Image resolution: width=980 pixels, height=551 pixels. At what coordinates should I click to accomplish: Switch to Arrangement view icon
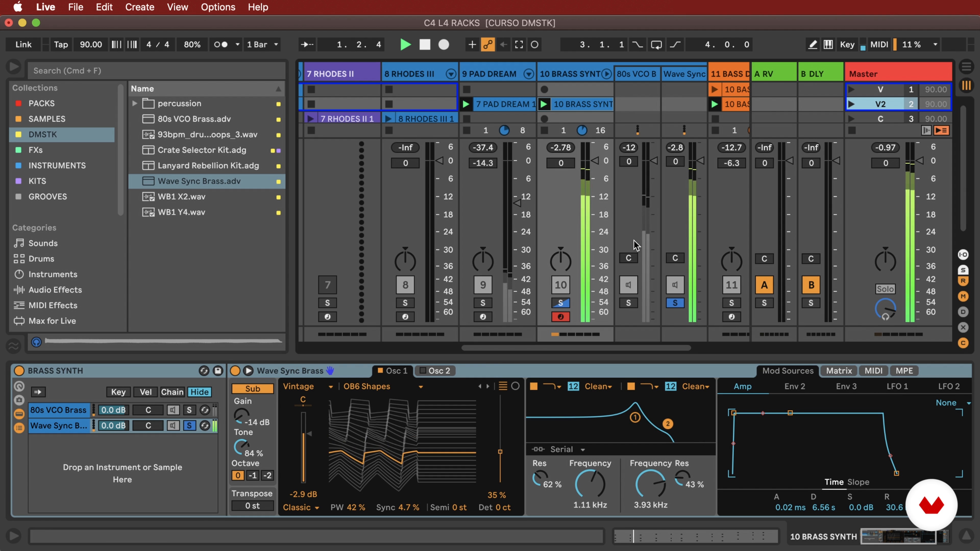966,67
